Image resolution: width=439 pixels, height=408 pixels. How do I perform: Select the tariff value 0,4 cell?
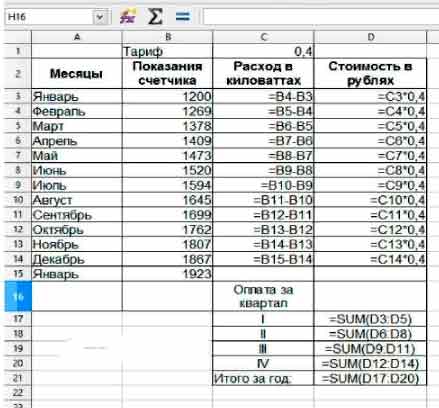coord(263,51)
